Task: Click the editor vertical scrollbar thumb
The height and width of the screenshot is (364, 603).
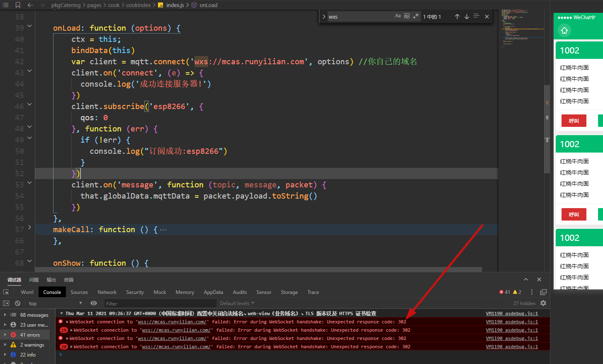Action: (x=547, y=129)
